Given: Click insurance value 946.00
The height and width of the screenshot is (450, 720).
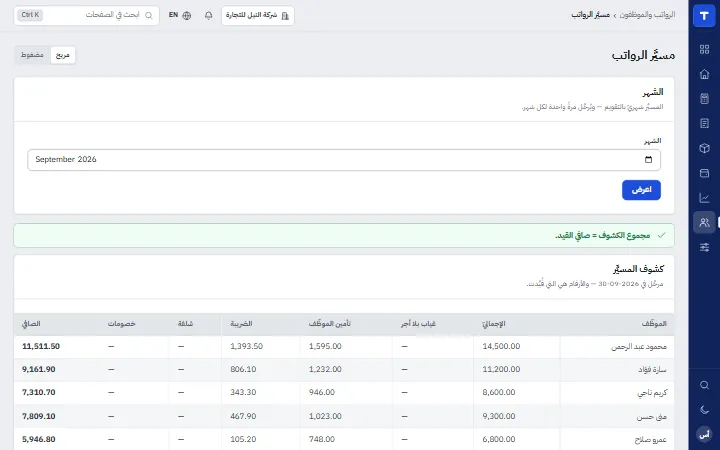Looking at the screenshot, I should pos(322,393).
